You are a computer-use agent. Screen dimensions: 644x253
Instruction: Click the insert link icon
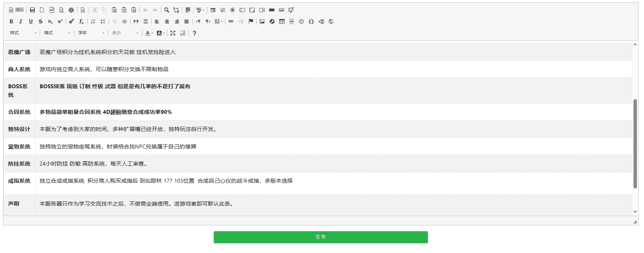(x=231, y=21)
